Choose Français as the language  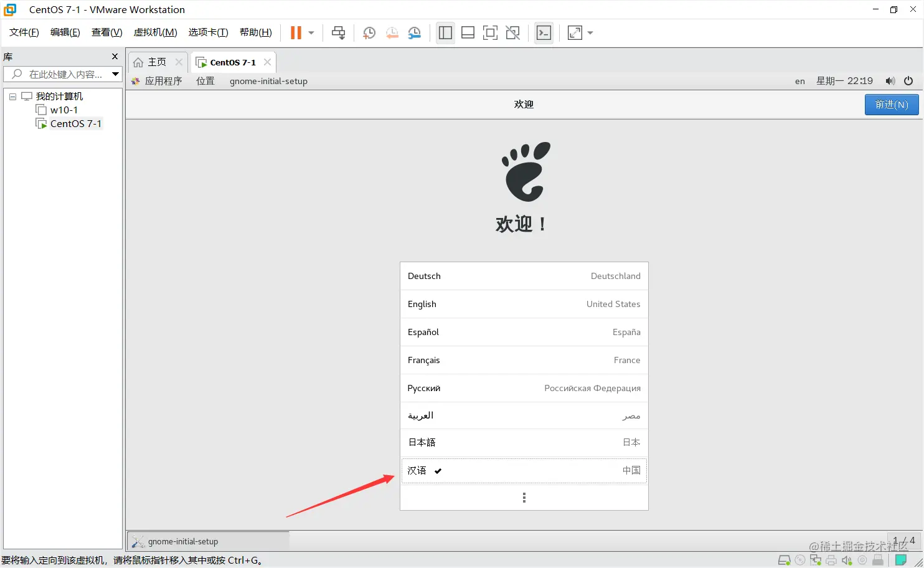[524, 360]
